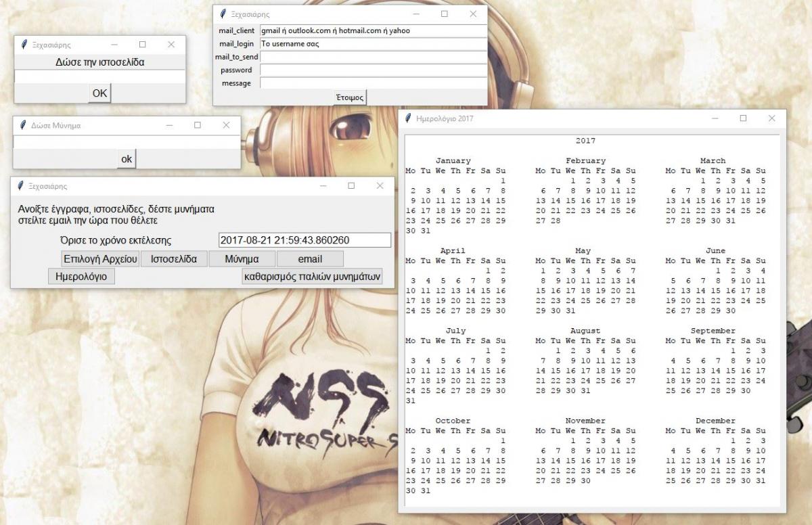The height and width of the screenshot is (525, 812).
Task: Click the password input field
Action: (373, 70)
